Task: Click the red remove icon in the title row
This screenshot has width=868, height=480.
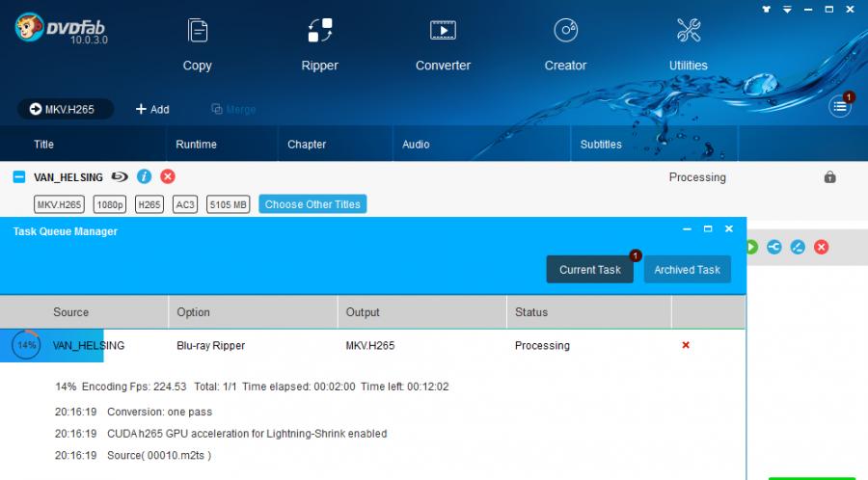Action: (821, 247)
